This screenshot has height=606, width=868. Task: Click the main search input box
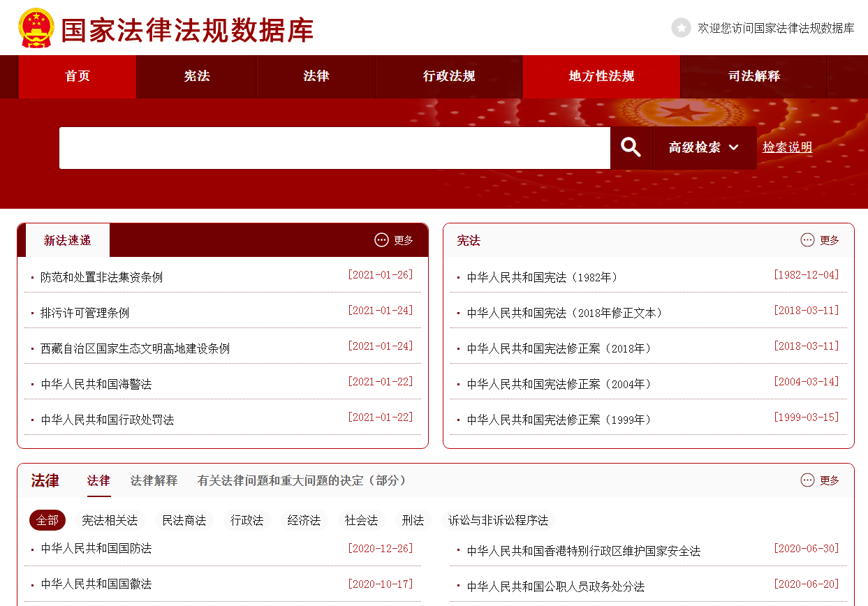(334, 147)
